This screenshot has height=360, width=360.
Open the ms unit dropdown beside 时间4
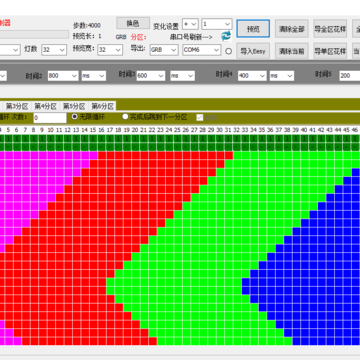coord(282,76)
